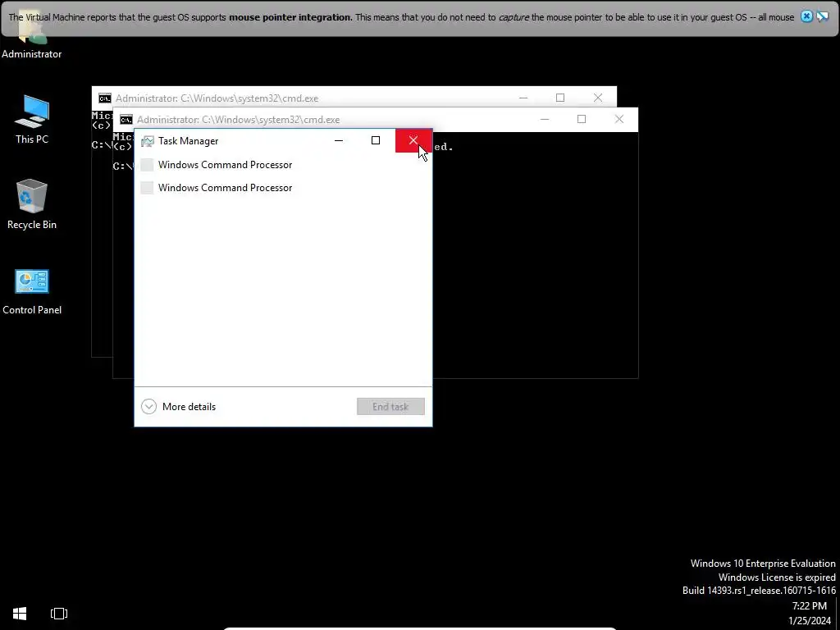This screenshot has height=630, width=840.
Task: Click the Task Manager window title text
Action: click(188, 141)
